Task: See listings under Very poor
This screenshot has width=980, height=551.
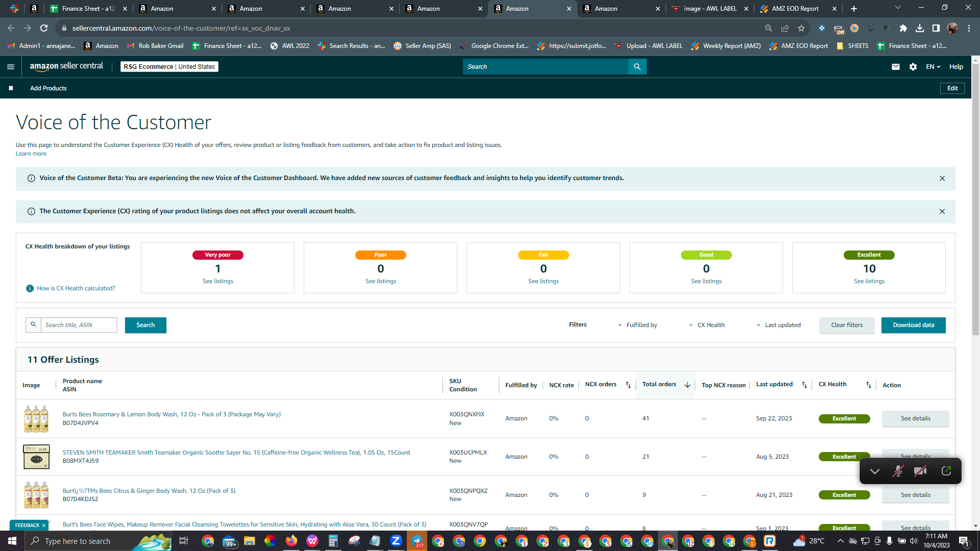Action: pyautogui.click(x=218, y=281)
